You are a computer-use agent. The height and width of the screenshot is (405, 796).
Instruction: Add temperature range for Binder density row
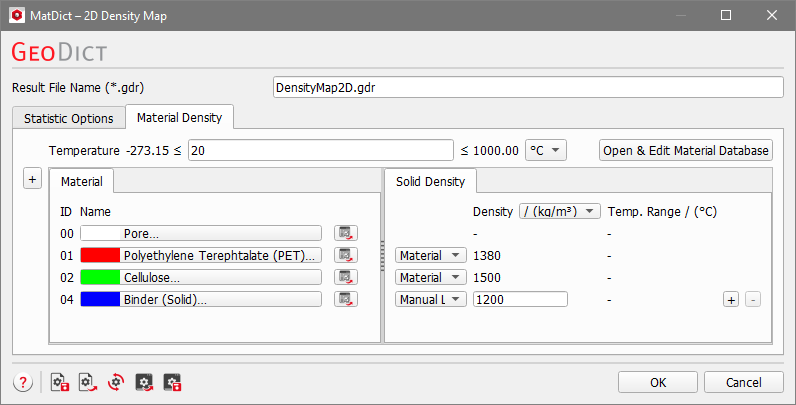click(731, 299)
